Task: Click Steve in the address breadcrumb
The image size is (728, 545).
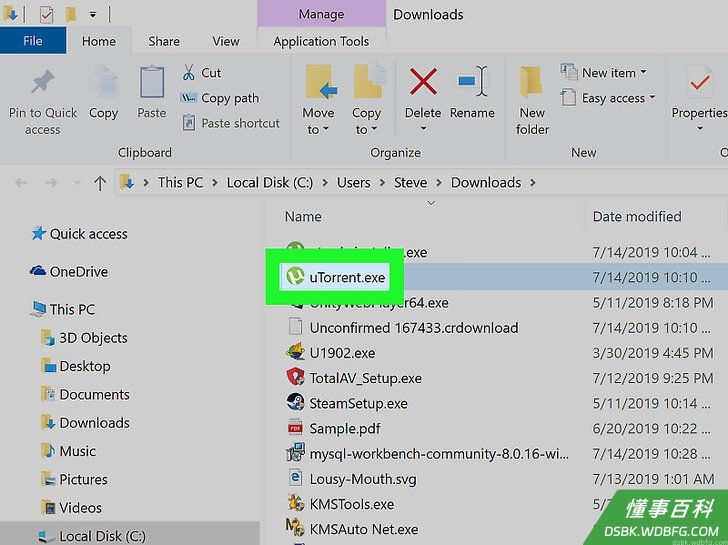Action: point(410,182)
